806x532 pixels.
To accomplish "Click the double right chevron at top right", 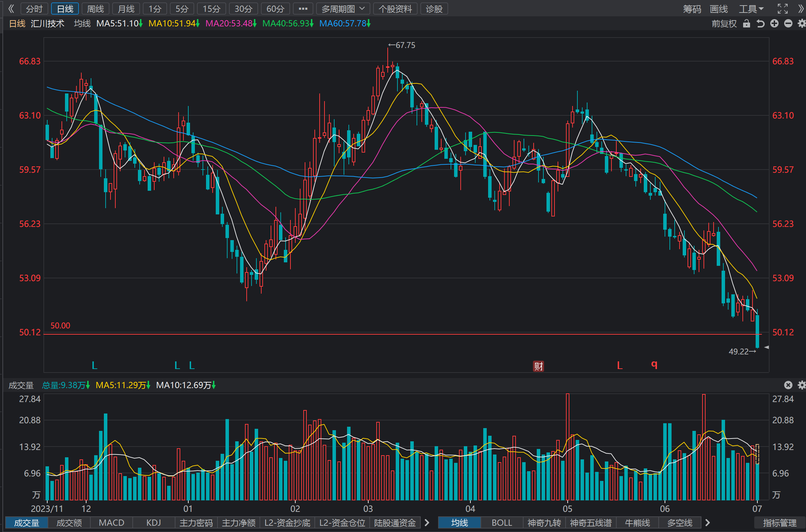I will pyautogui.click(x=801, y=9).
